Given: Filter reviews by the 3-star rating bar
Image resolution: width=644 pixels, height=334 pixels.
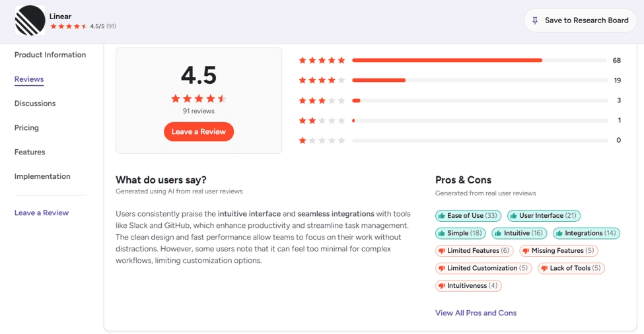Looking at the screenshot, I should pyautogui.click(x=480, y=100).
